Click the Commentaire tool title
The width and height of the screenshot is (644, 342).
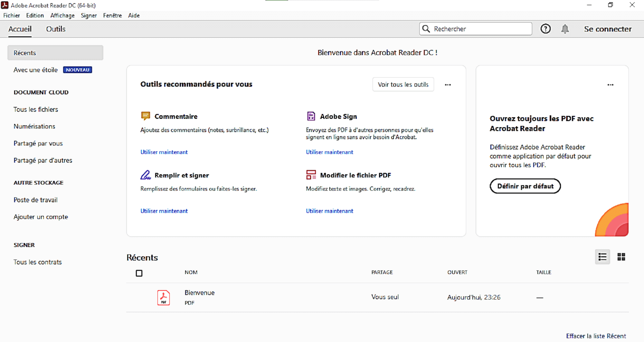tap(176, 117)
